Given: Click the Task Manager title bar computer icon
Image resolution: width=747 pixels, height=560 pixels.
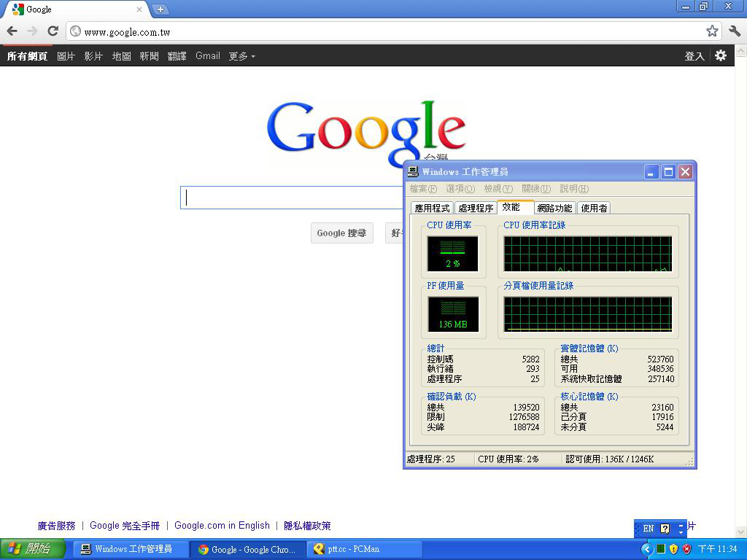Looking at the screenshot, I should coord(413,171).
